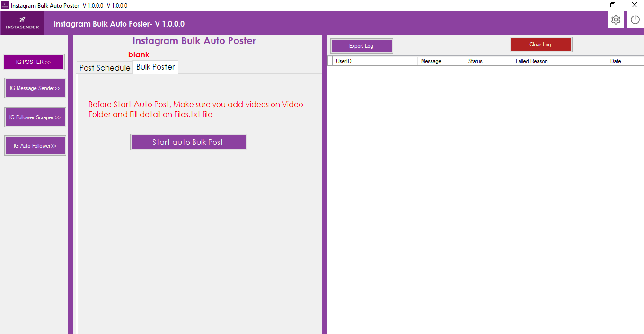Open the IG Message Sender module
The width and height of the screenshot is (644, 334).
35,88
